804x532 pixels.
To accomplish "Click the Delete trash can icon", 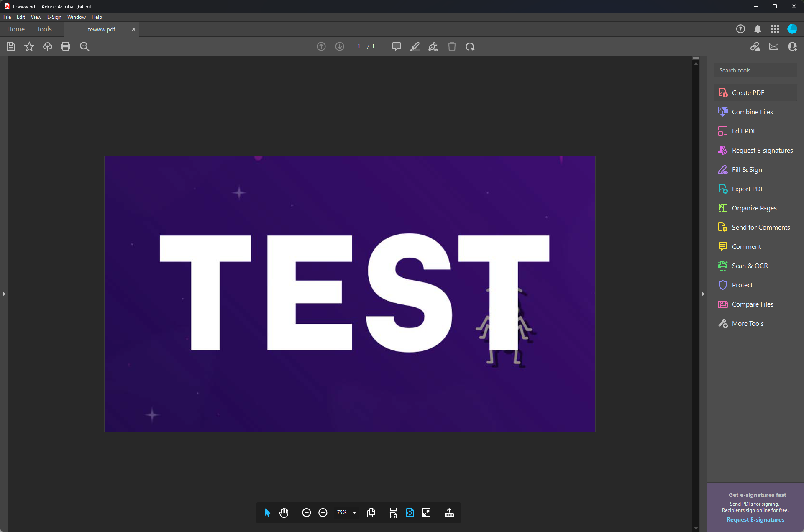I will pyautogui.click(x=452, y=46).
